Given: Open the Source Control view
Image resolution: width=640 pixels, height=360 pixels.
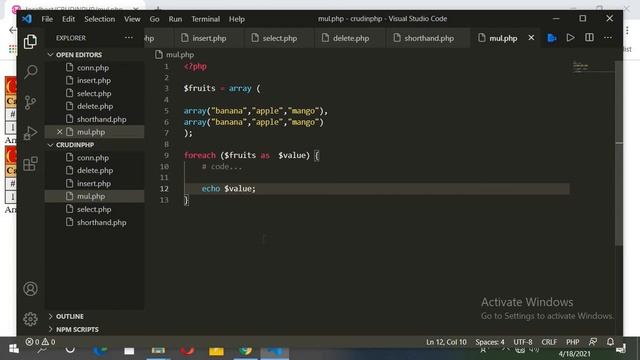Looking at the screenshot, I should click(x=30, y=102).
